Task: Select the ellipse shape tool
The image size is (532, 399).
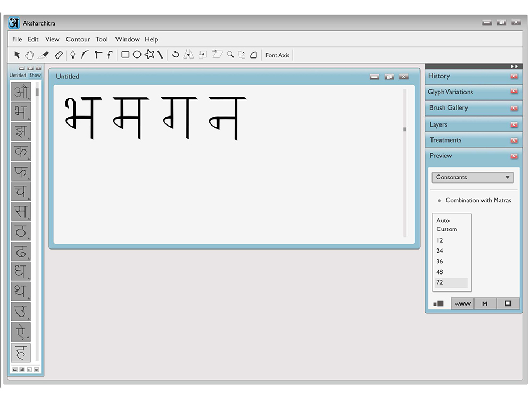Action: [137, 55]
